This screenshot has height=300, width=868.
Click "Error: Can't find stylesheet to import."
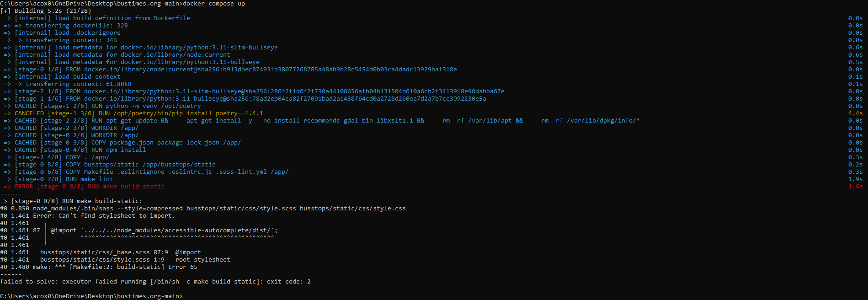tap(104, 216)
